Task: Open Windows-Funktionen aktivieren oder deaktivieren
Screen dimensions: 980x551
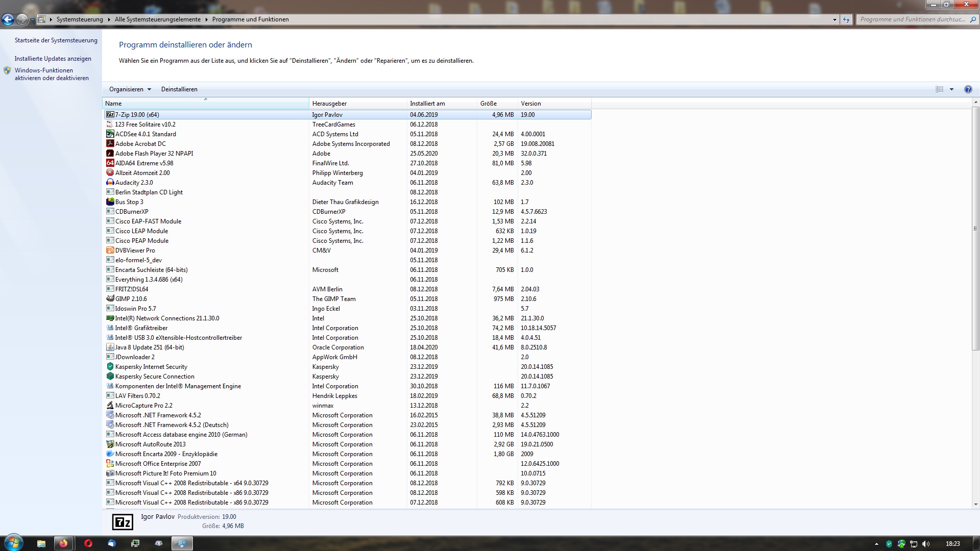Action: (x=51, y=74)
